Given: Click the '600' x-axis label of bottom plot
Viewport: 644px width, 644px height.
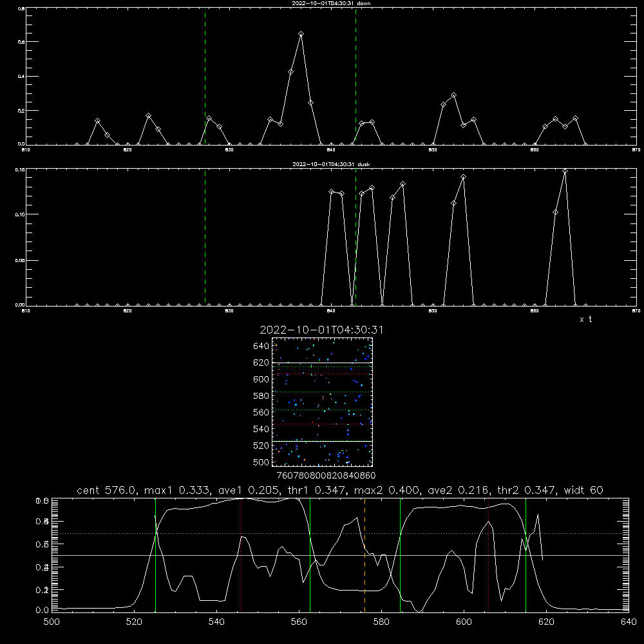Looking at the screenshot, I should point(464,622).
